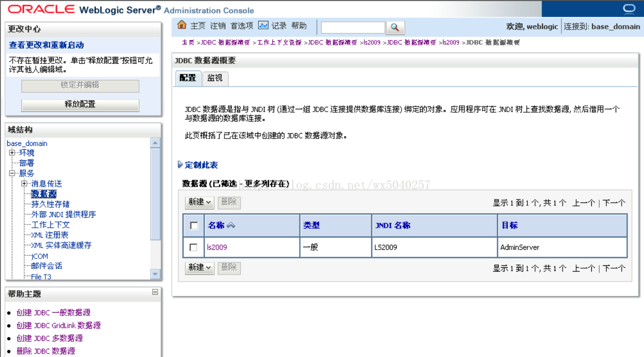Screen dimensions: 644x357
Task: Open 创建 JDBC 一般数据源 help link
Action: point(54,313)
